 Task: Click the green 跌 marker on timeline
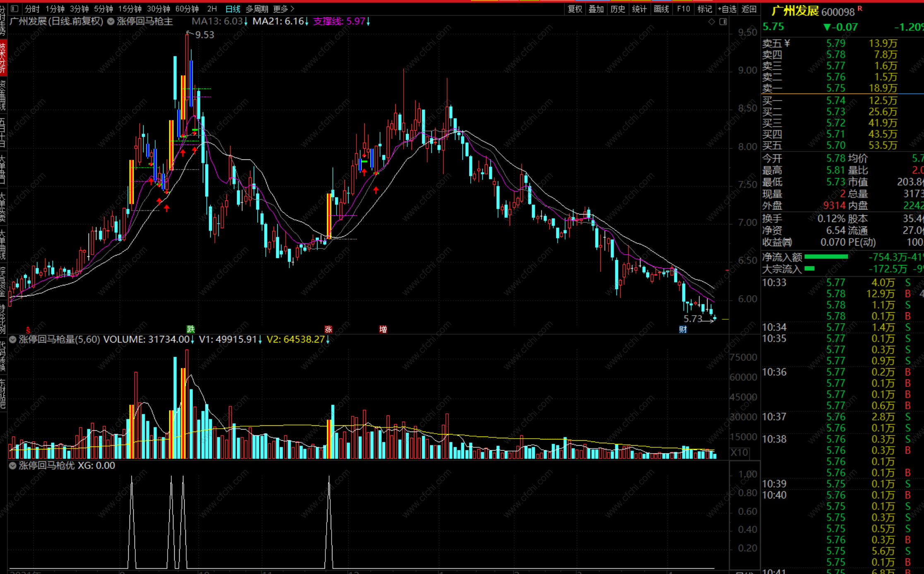190,329
